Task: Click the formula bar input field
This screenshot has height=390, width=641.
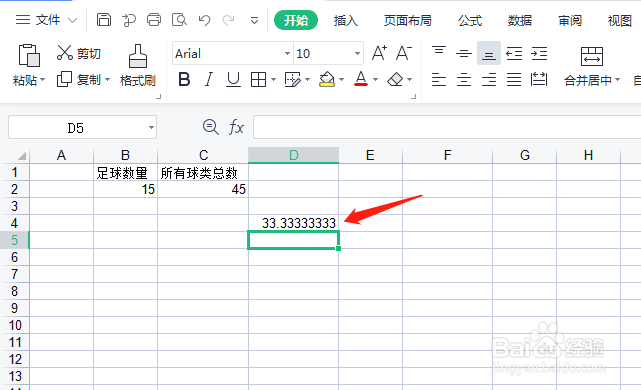Action: pyautogui.click(x=447, y=127)
